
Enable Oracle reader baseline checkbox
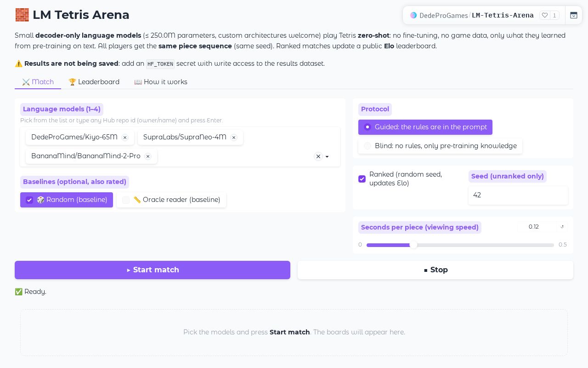tap(126, 200)
